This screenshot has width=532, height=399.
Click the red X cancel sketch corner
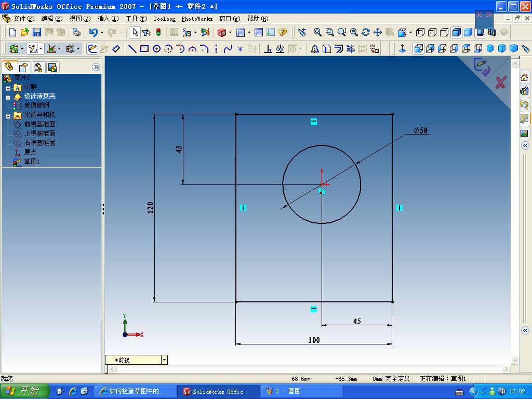pos(501,83)
